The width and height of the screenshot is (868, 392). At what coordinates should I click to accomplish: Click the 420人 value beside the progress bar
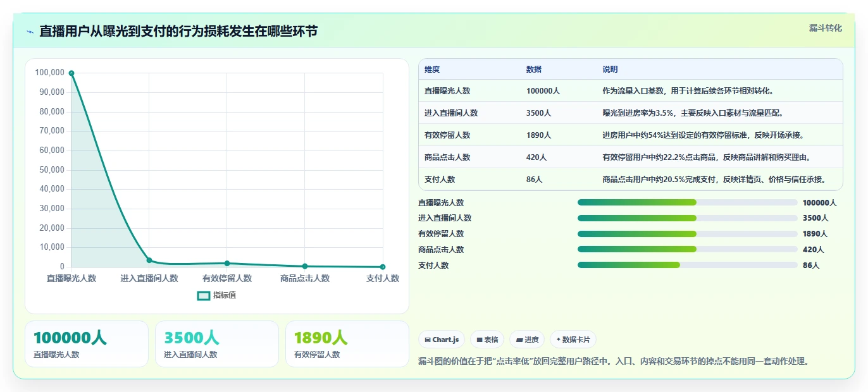813,250
